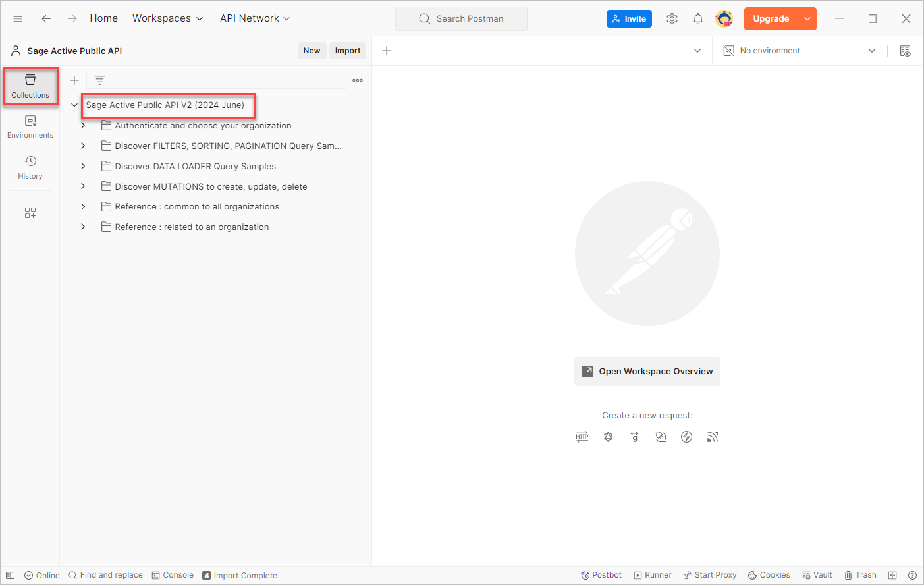
Task: Expand Reference : common to all organizations
Action: 83,206
